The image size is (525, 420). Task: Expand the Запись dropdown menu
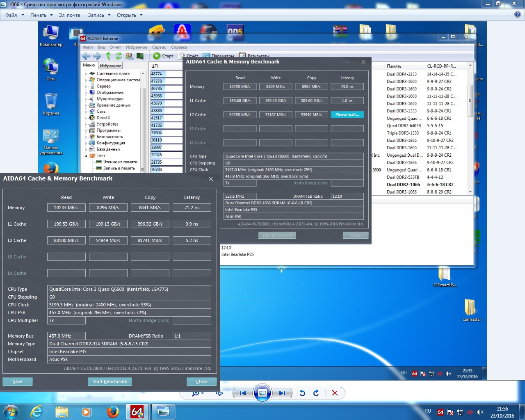(x=99, y=15)
